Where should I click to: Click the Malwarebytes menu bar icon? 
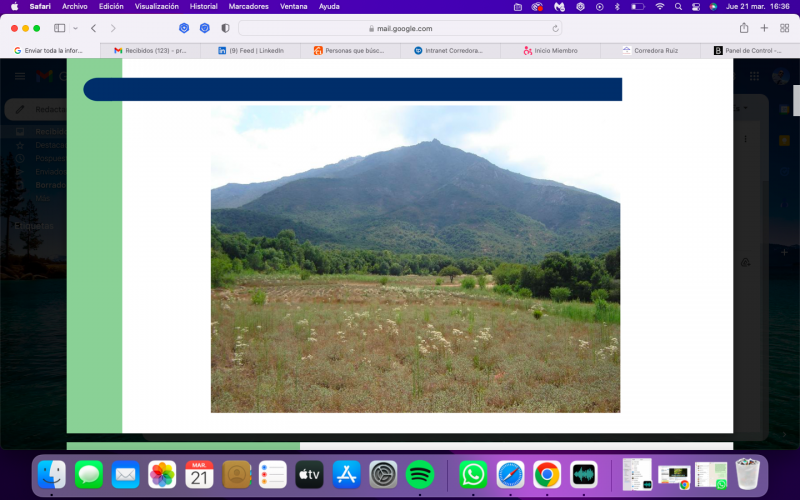(x=559, y=7)
